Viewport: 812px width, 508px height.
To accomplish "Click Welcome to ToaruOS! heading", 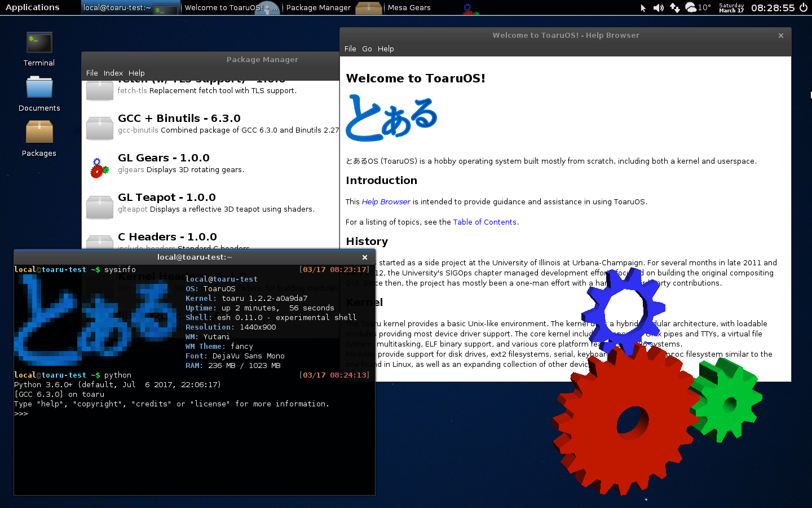I will click(416, 78).
